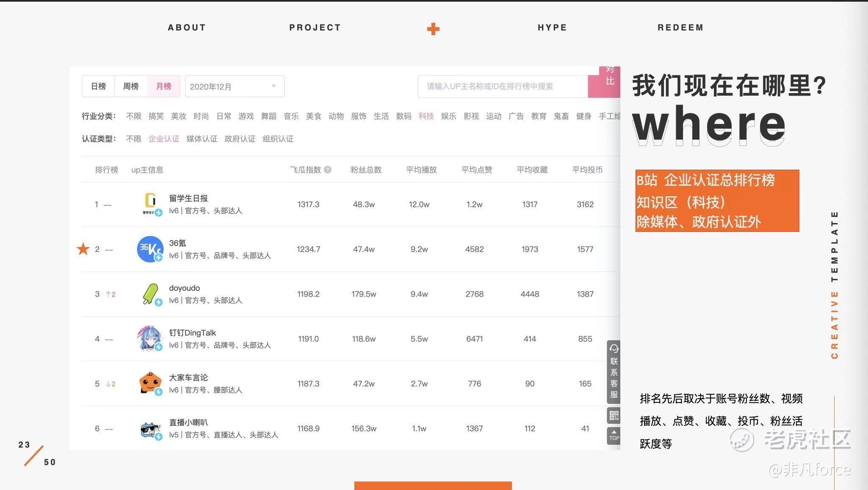This screenshot has height=490, width=868.
Task: Open doyoudo UP主 name link
Action: coord(185,288)
